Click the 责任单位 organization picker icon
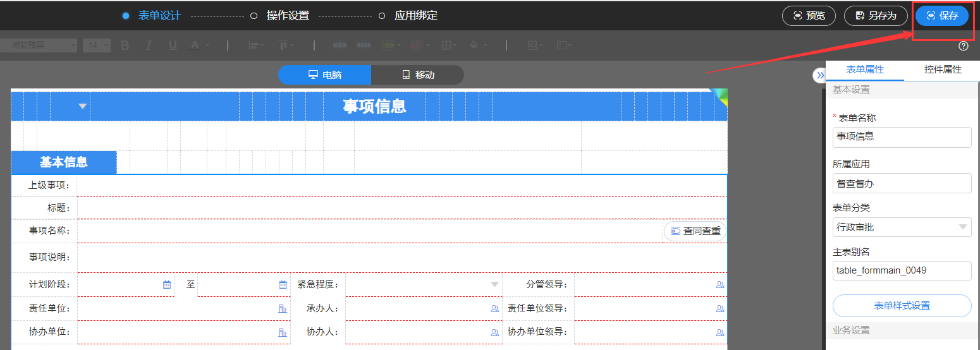 (283, 309)
